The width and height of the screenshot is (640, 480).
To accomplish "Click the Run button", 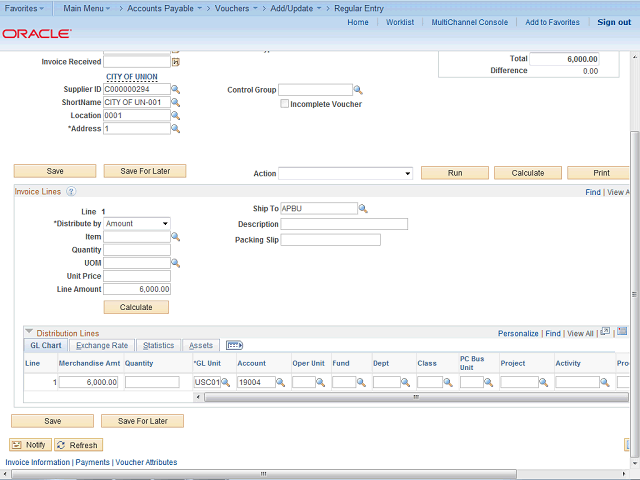I will 454,173.
